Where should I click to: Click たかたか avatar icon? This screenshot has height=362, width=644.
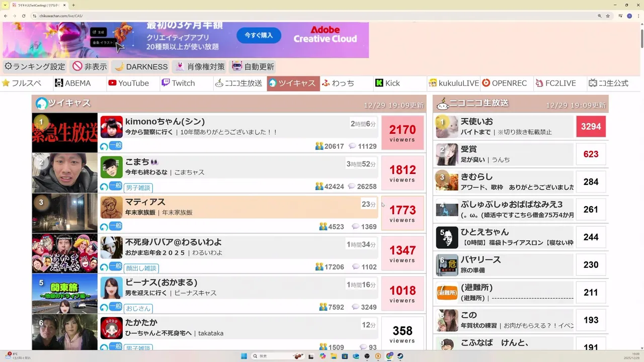pos(111,328)
